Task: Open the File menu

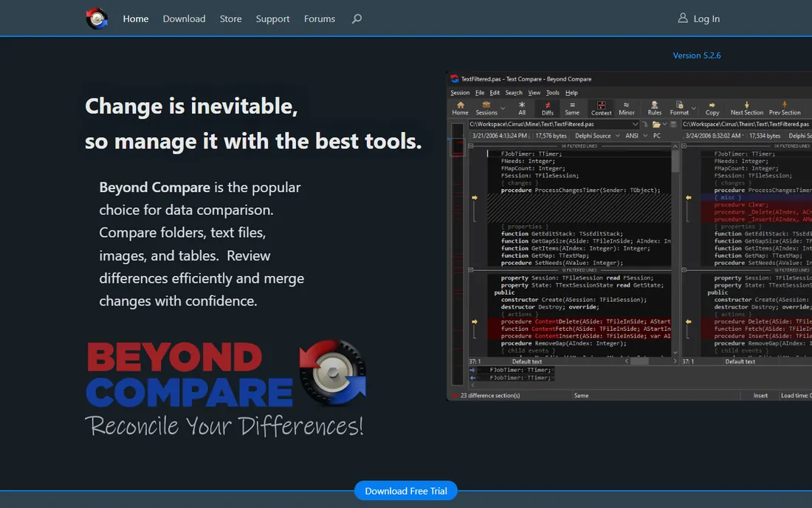Action: tap(480, 93)
